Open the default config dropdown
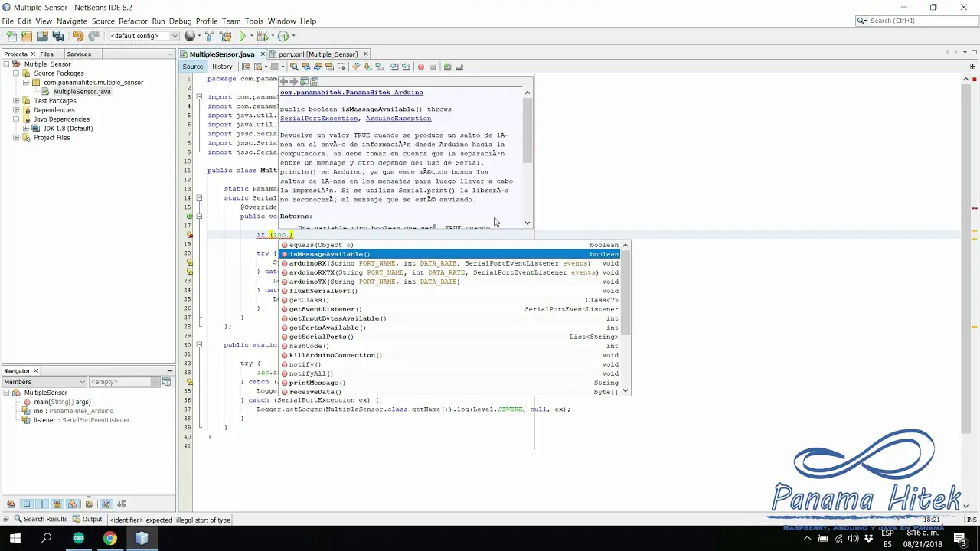 click(x=174, y=35)
